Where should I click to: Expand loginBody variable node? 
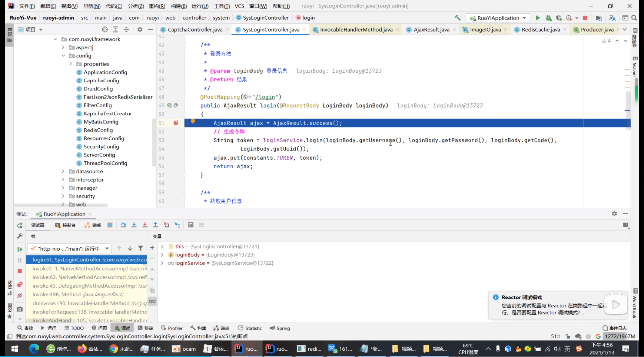coord(162,255)
